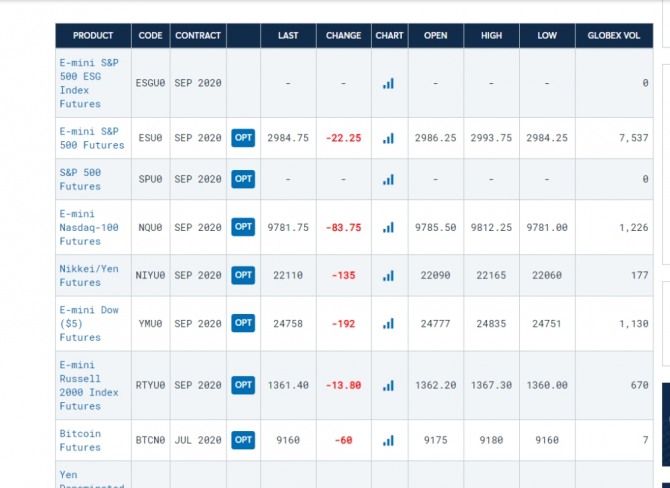670x488 pixels.
Task: Open chart icon for E-mini S&P 500 ESG
Action: 388,83
